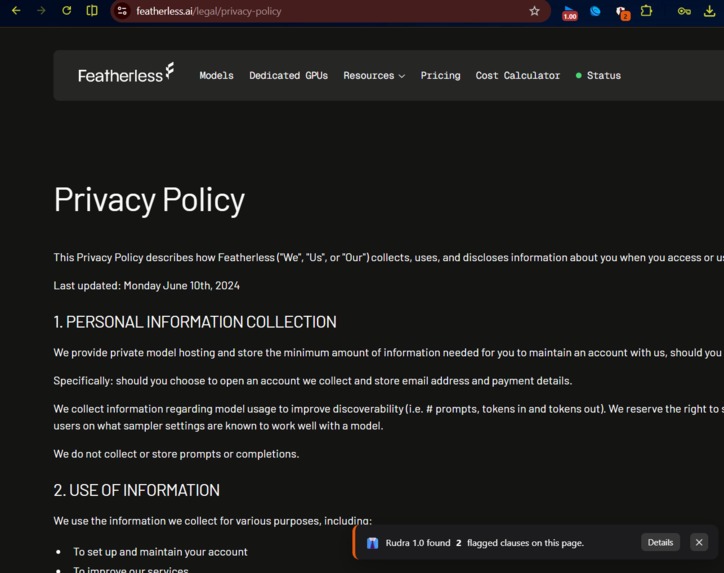Click the 'To set up and maintain your account' bullet

160,552
